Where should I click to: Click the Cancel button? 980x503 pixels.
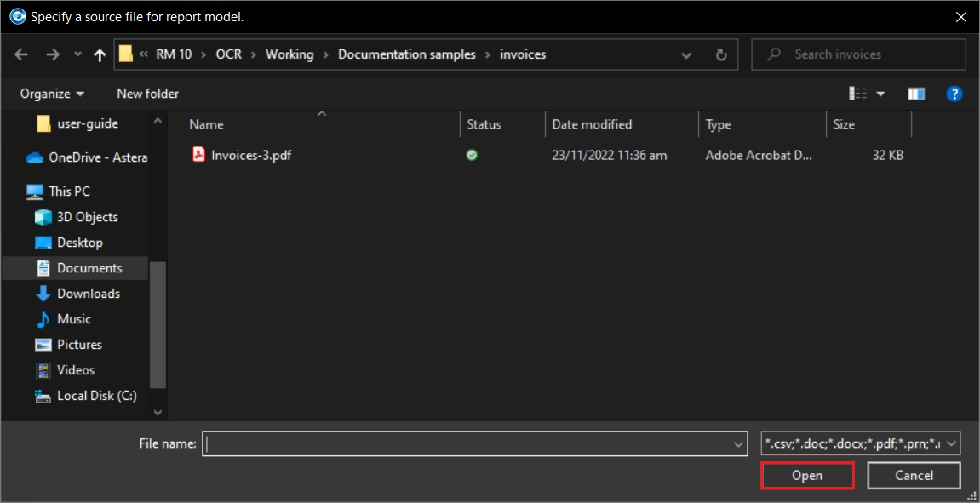[x=914, y=476]
